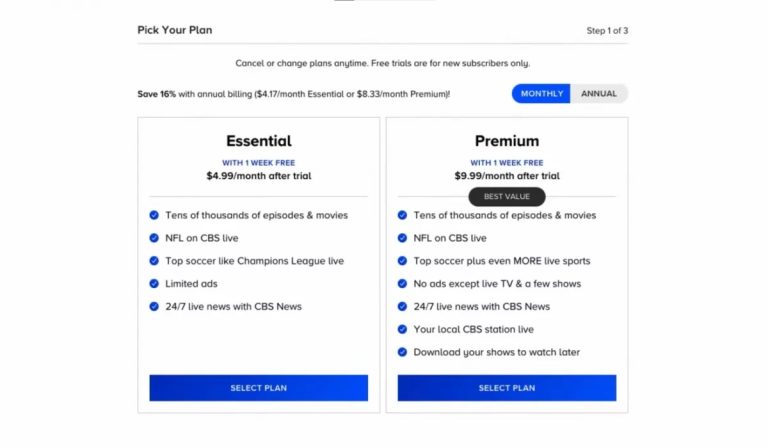Click checkmark next to No ads except live TV
768x448 pixels.
(x=402, y=284)
